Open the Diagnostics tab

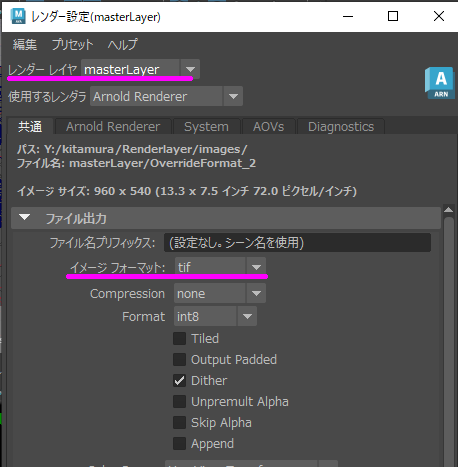tap(341, 127)
